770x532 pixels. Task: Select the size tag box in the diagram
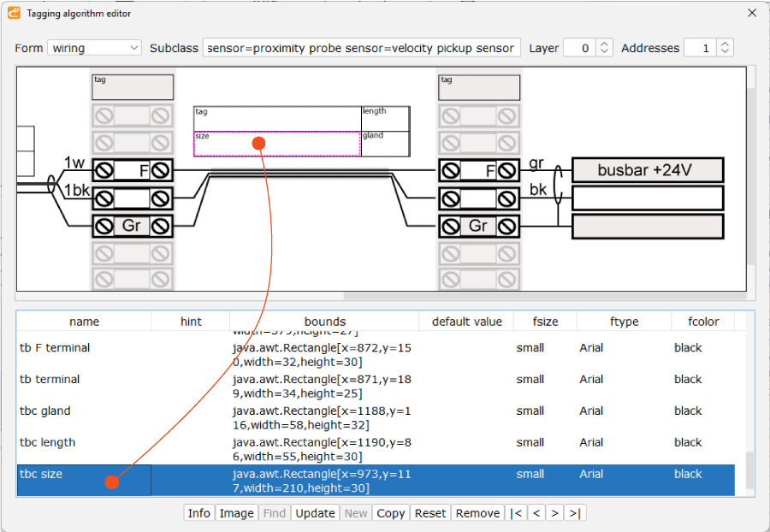pyautogui.click(x=277, y=144)
